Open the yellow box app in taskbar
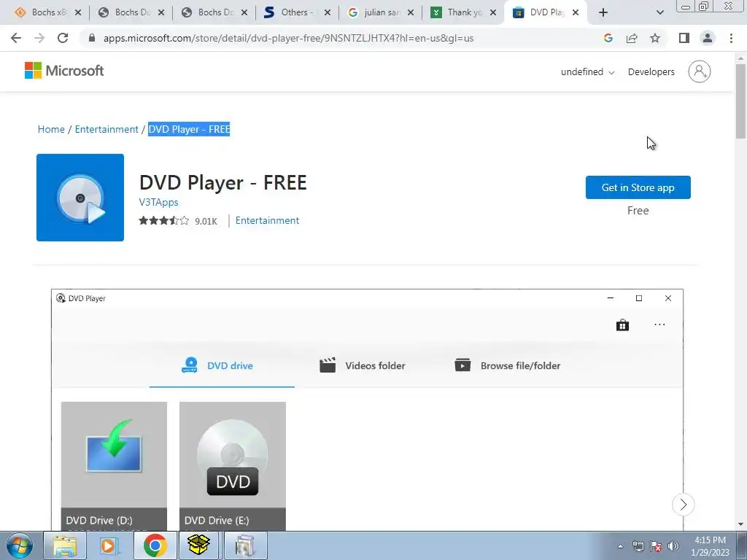747x560 pixels. coord(199,545)
